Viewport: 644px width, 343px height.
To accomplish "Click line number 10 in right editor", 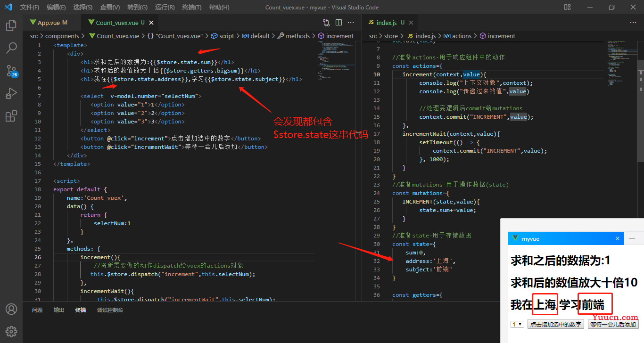I will point(376,74).
